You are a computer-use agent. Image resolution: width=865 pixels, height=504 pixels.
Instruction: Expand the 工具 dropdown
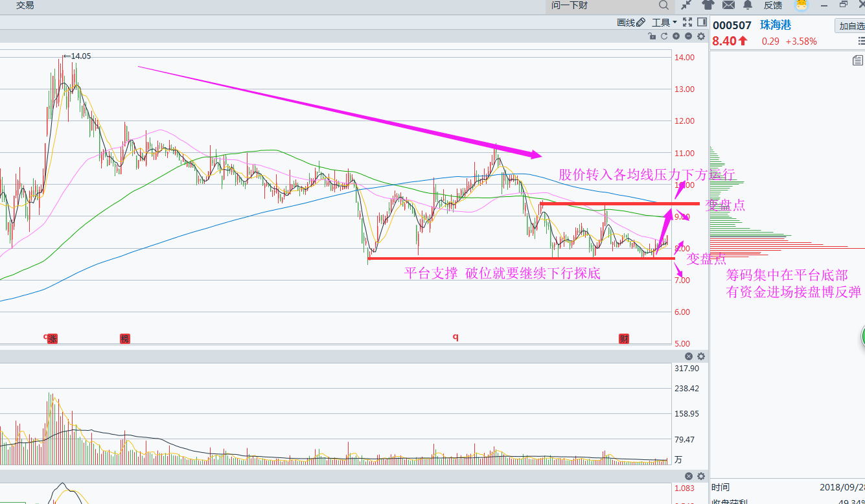(664, 23)
